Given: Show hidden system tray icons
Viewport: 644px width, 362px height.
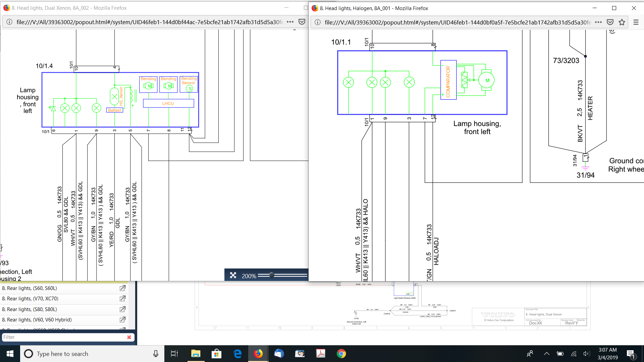Looking at the screenshot, I should point(546,354).
